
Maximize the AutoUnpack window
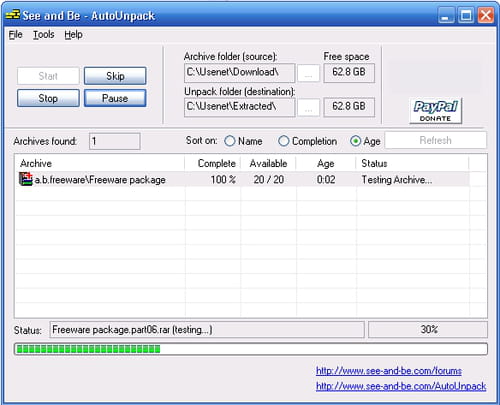pyautogui.click(x=466, y=15)
